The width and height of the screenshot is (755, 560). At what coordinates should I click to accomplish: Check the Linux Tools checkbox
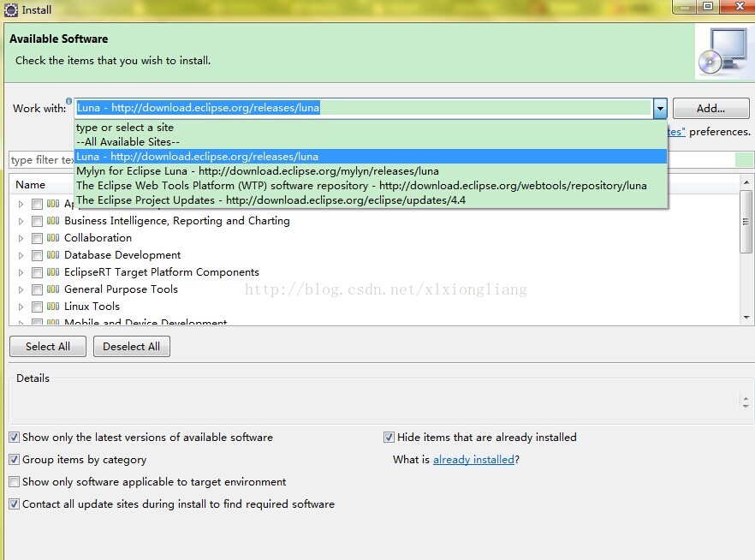(37, 307)
